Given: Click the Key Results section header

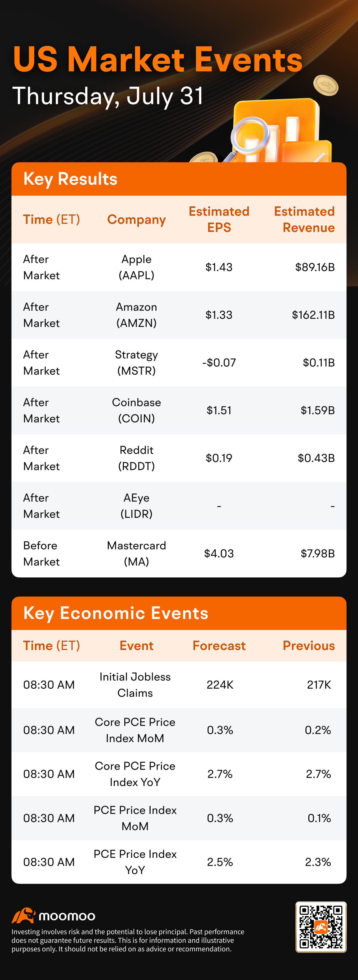Looking at the screenshot, I should pos(70,179).
